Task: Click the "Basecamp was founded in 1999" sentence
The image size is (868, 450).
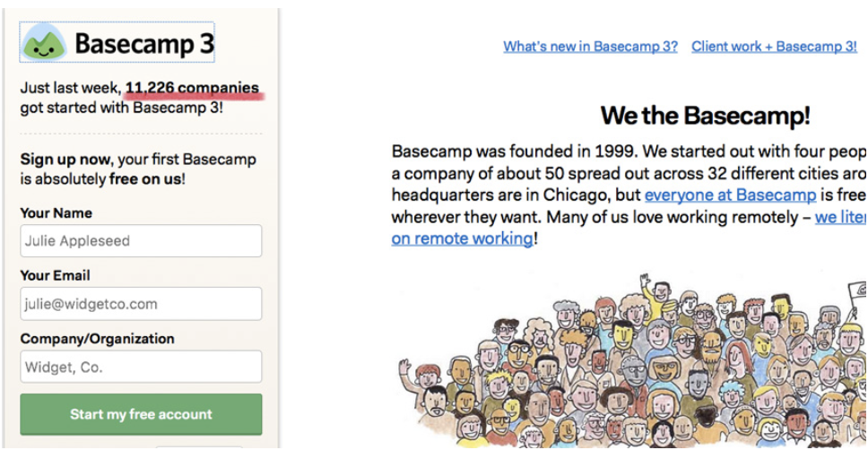Action: pyautogui.click(x=502, y=151)
